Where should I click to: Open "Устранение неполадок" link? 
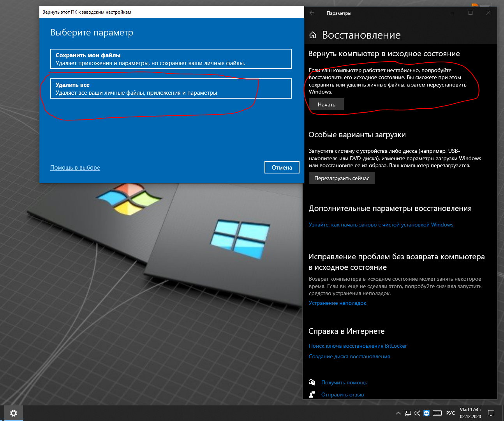click(x=337, y=303)
